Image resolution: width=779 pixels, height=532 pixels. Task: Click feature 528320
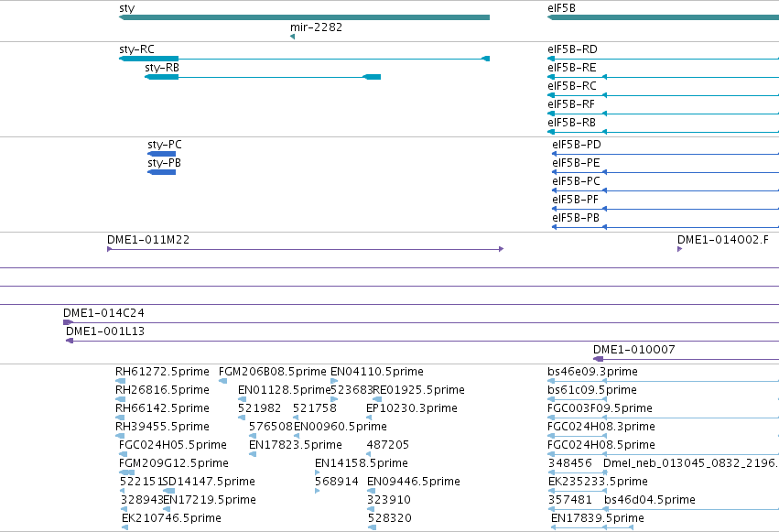390,519
